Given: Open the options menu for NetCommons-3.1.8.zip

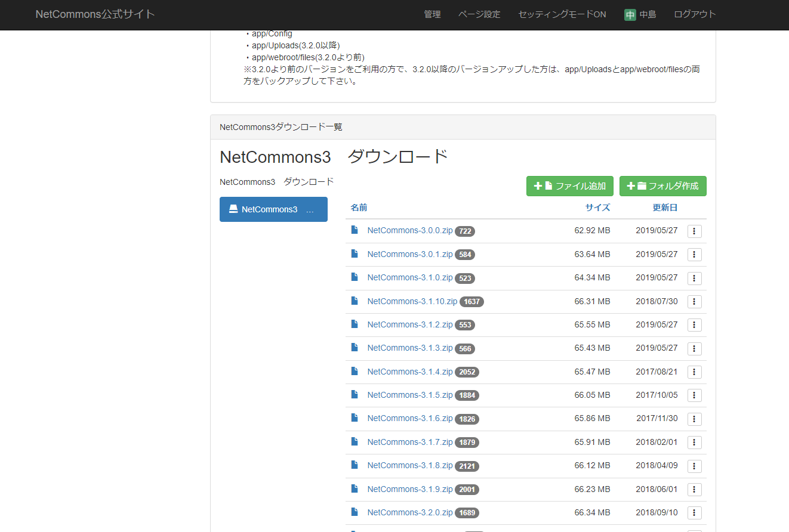Looking at the screenshot, I should pyautogui.click(x=694, y=466).
